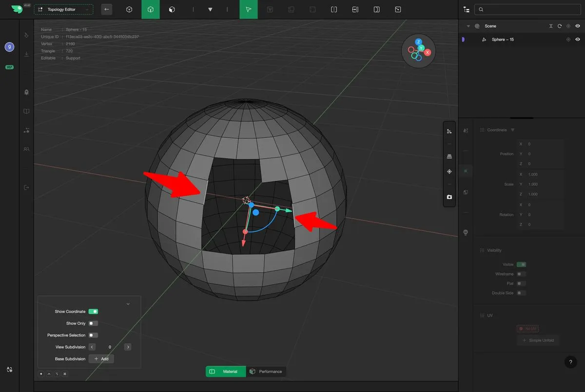
Task: Click the camera screenshot icon
Action: pos(449,197)
